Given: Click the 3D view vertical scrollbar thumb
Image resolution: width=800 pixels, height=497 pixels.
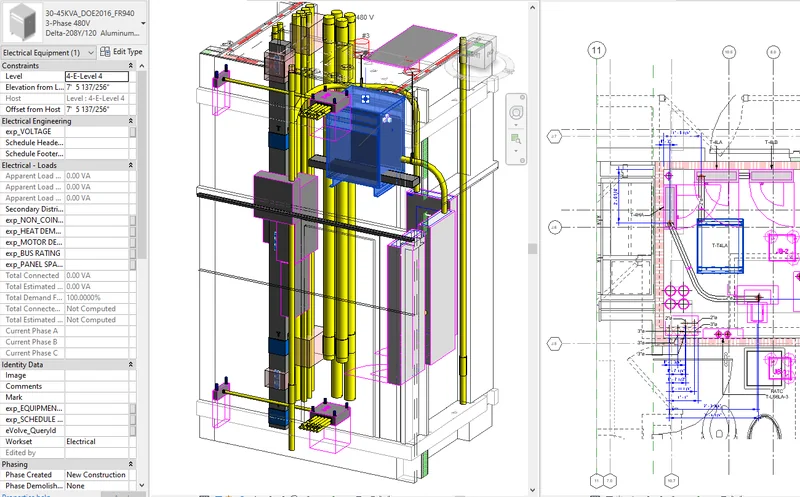Looking at the screenshot, I should (533, 248).
